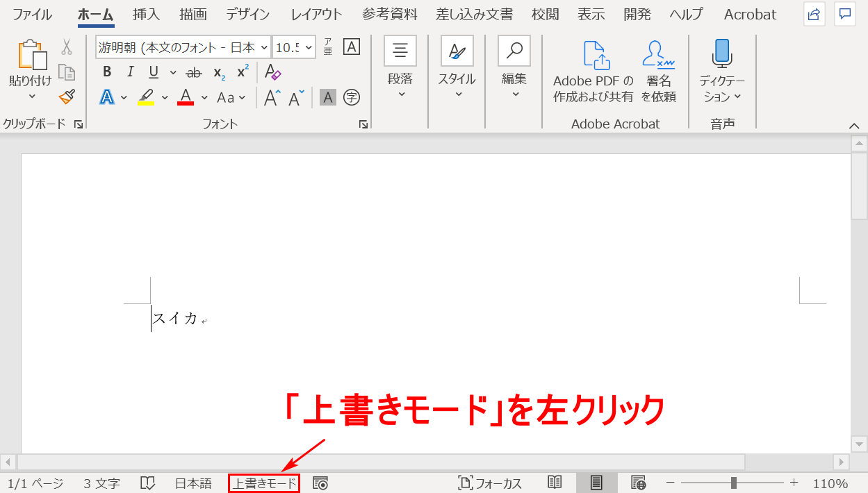The height and width of the screenshot is (493, 868).
Task: Switch to the 表示 tab
Action: (x=591, y=14)
